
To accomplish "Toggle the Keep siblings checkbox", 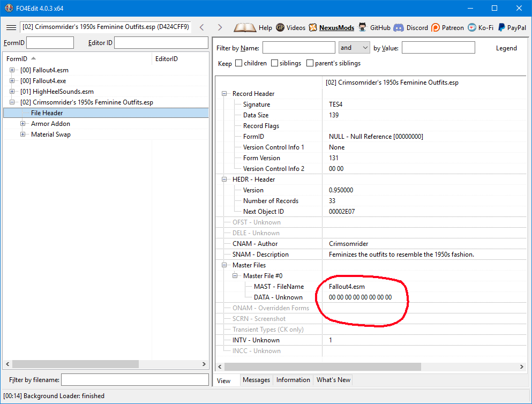I will (275, 63).
